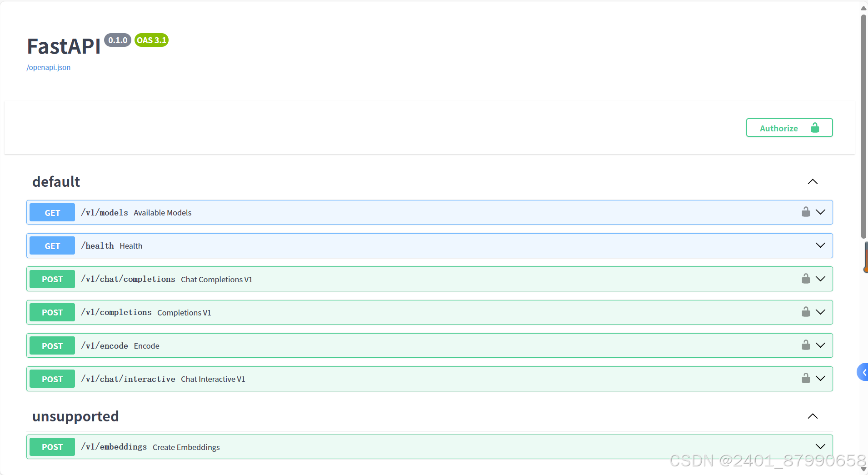Click the POST badge for /v1/completions
This screenshot has height=475, width=868.
pyautogui.click(x=52, y=312)
